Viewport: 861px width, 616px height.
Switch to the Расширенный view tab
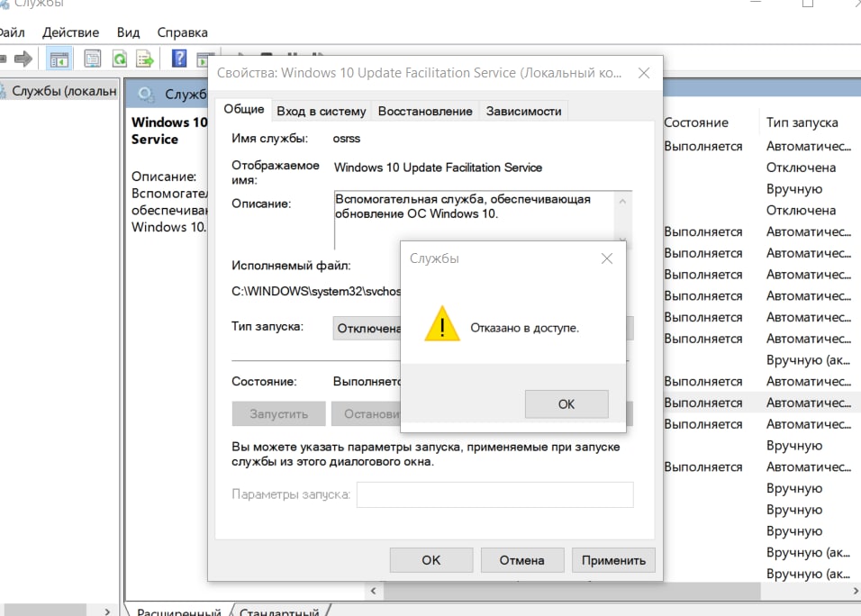179,611
